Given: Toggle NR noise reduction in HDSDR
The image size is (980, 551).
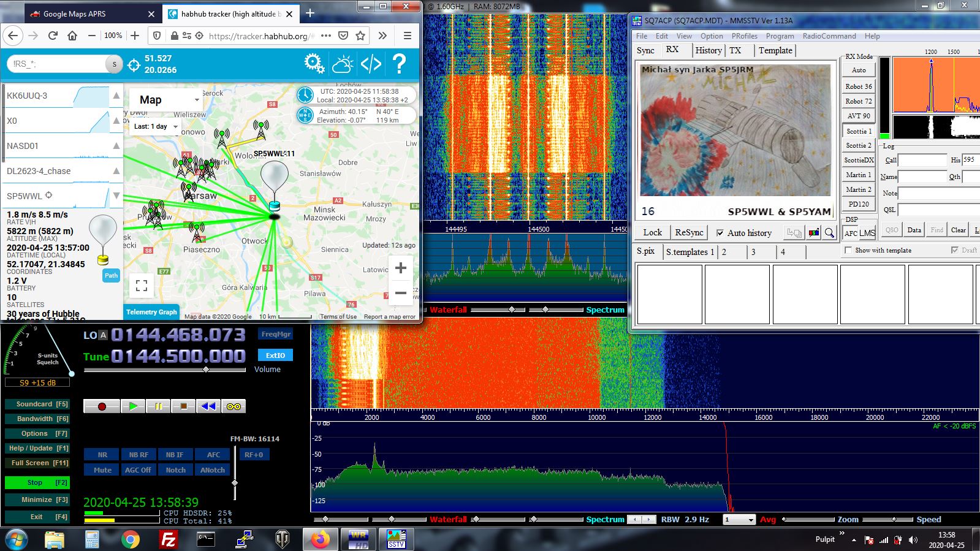Looking at the screenshot, I should pyautogui.click(x=102, y=455).
